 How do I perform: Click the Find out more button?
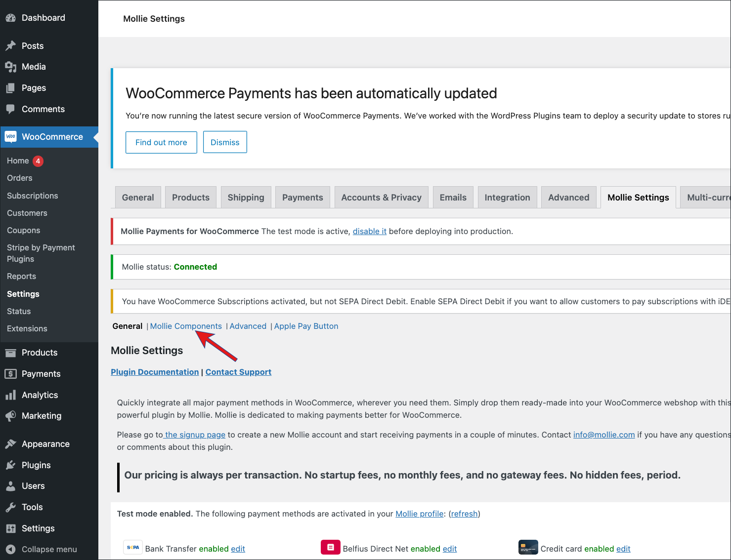tap(161, 142)
